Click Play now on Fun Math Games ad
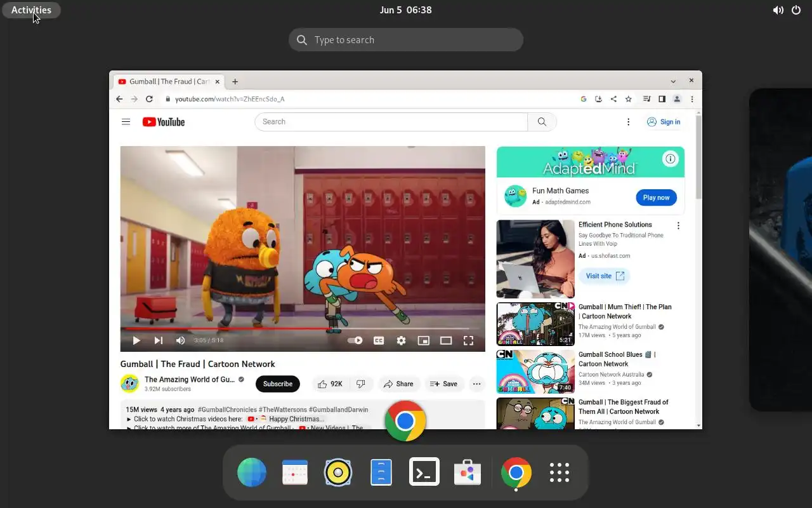Screen dimensions: 812x508 point(656,197)
